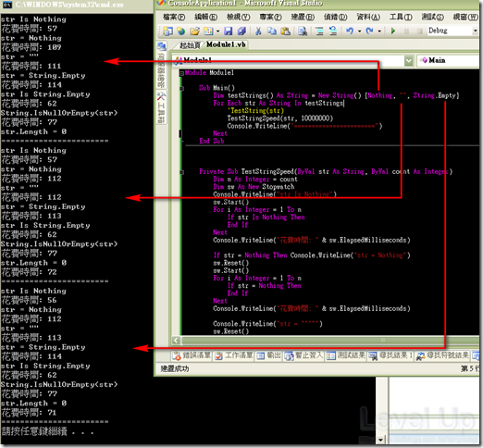Open the 工作清單 panel tab
Viewport: 483px width, 448px height.
[x=233, y=355]
